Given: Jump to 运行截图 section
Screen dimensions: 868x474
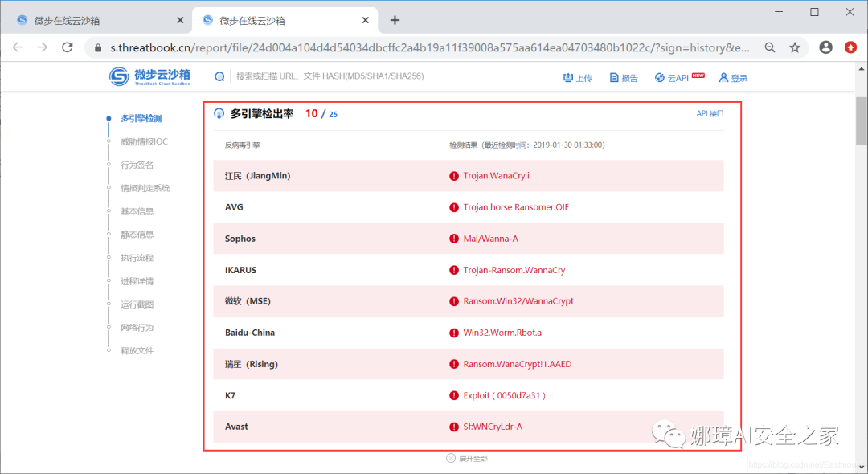Looking at the screenshot, I should tap(137, 304).
